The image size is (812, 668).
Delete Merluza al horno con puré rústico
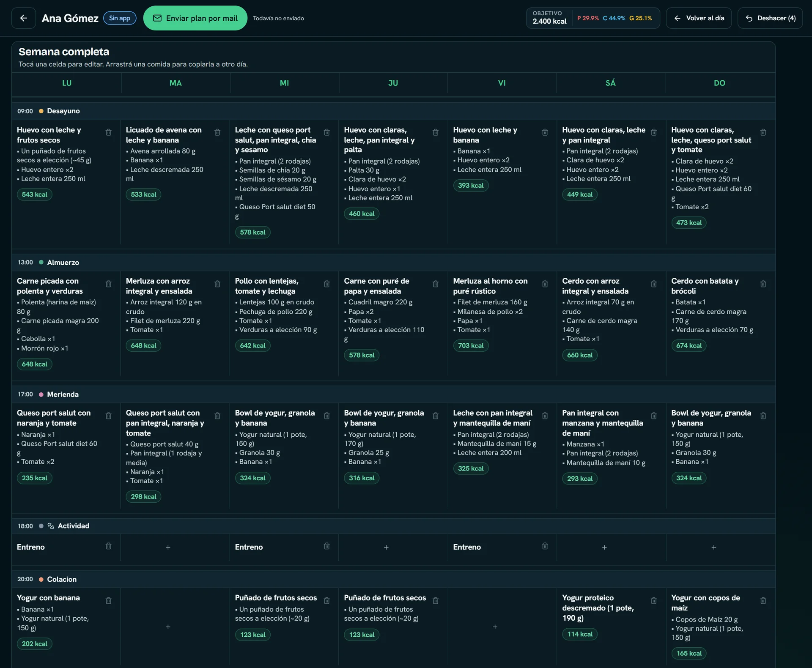click(545, 284)
